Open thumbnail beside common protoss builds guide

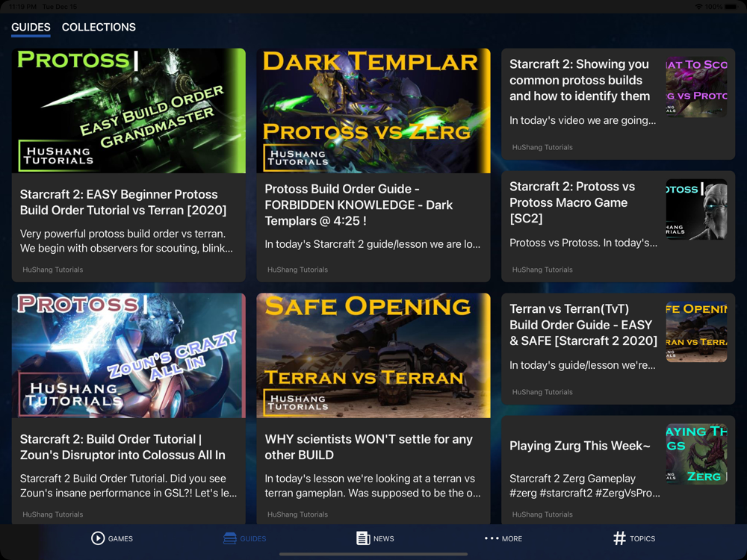tap(696, 87)
